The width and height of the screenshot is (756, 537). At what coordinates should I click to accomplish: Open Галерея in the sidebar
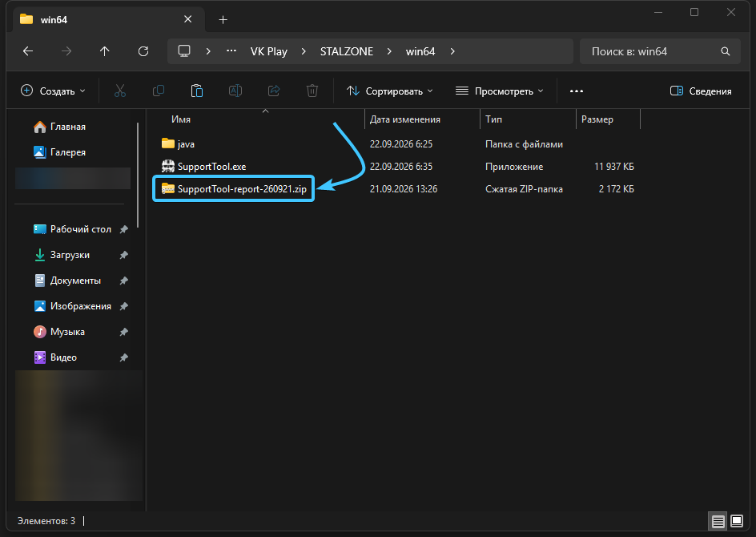(x=59, y=152)
